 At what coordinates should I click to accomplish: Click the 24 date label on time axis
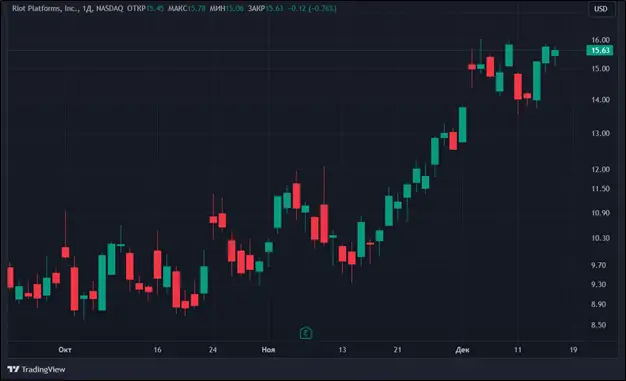pos(213,350)
